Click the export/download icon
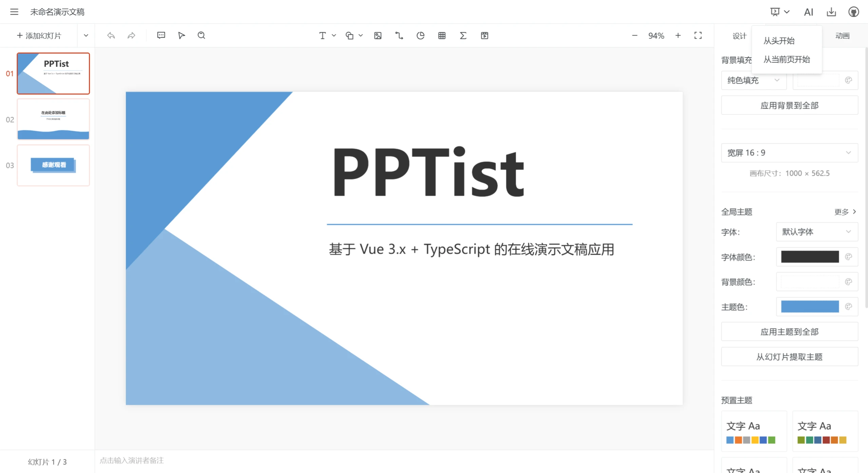 [831, 12]
